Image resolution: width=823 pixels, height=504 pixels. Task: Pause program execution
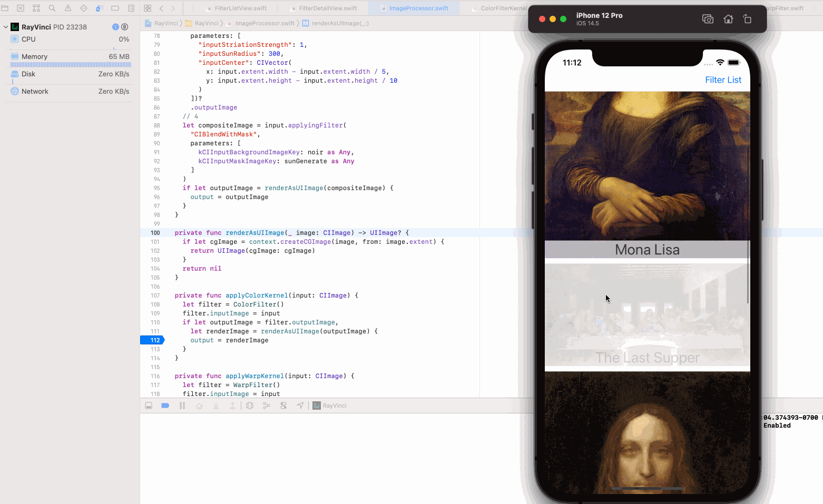click(x=182, y=406)
